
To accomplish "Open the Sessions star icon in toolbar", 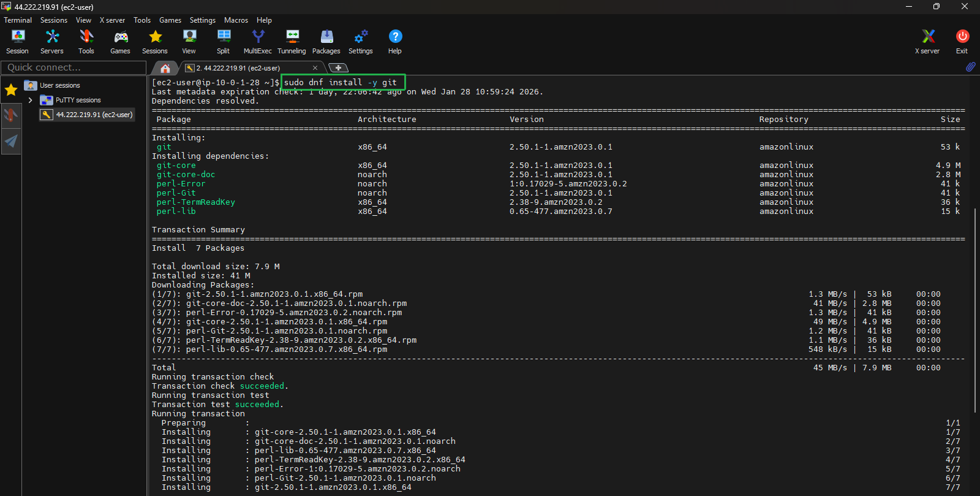I will tap(155, 42).
